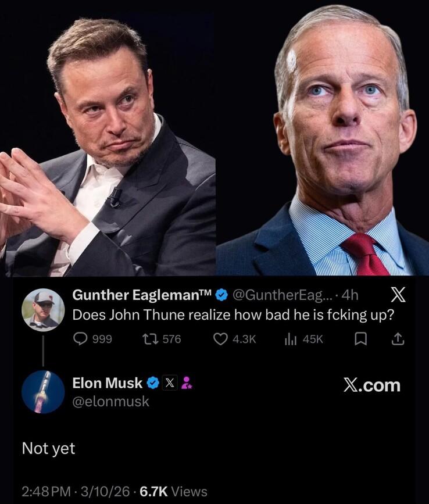Screen dimensions: 429x504
Task: Click the X affiliate badge beside Elon Musk
Action: [x=169, y=383]
